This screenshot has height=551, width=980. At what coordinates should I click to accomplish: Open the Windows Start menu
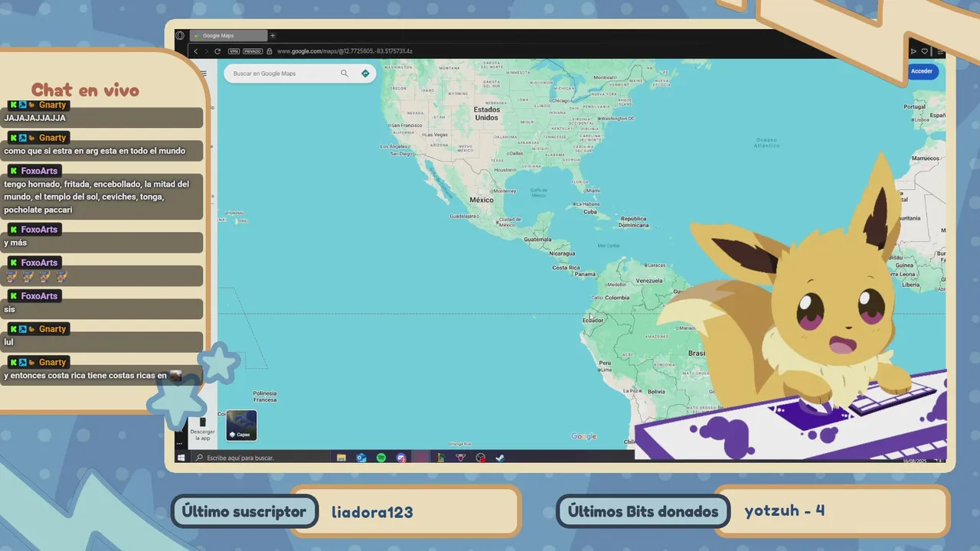[x=181, y=458]
